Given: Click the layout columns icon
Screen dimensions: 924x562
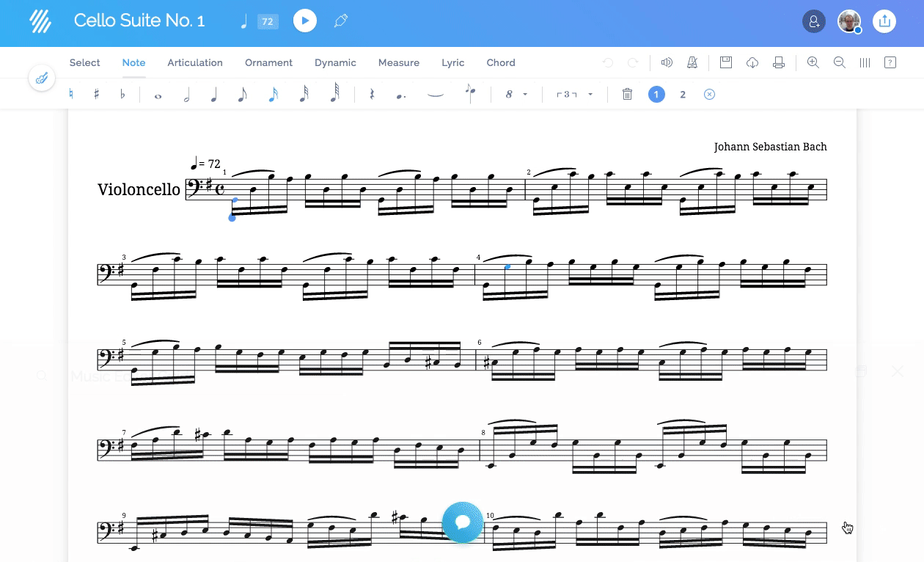Looking at the screenshot, I should click(865, 63).
